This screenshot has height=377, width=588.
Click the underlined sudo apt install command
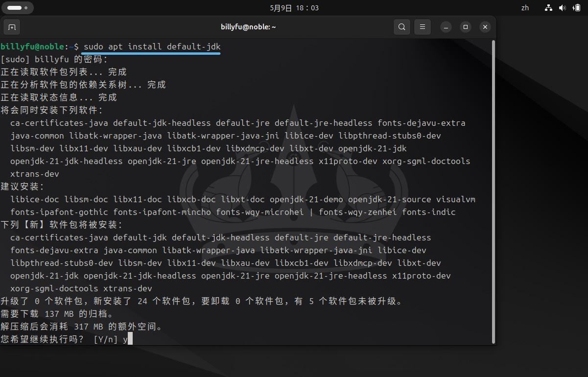152,47
